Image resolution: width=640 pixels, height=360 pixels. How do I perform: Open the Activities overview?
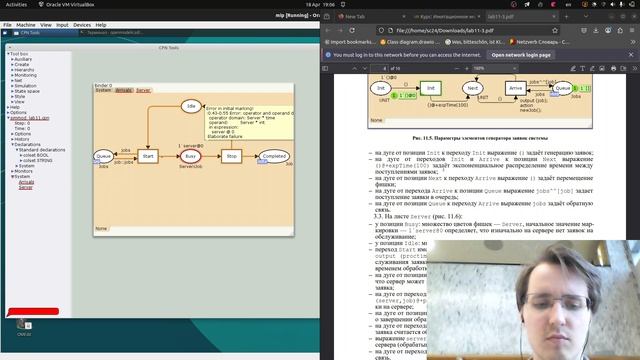[16, 4]
